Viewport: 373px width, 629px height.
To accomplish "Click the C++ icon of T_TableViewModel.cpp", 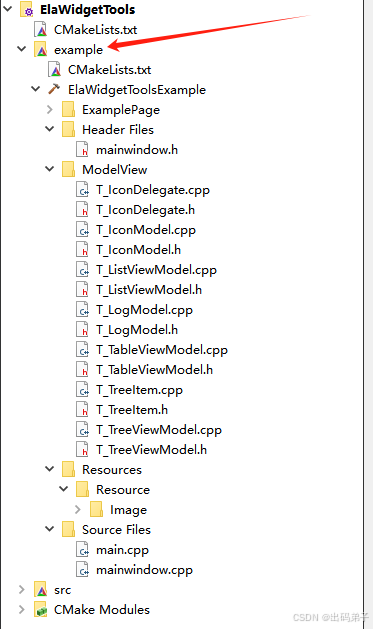I will tap(82, 350).
